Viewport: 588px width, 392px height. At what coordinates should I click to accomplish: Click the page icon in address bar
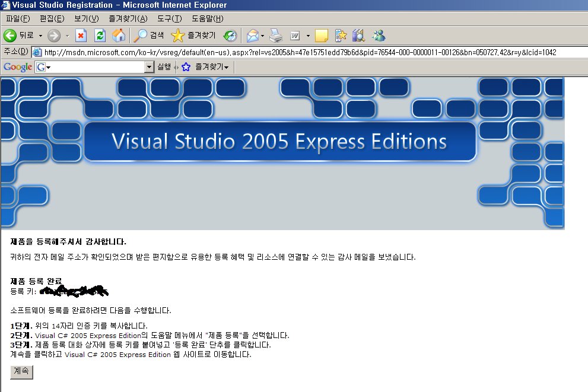37,52
